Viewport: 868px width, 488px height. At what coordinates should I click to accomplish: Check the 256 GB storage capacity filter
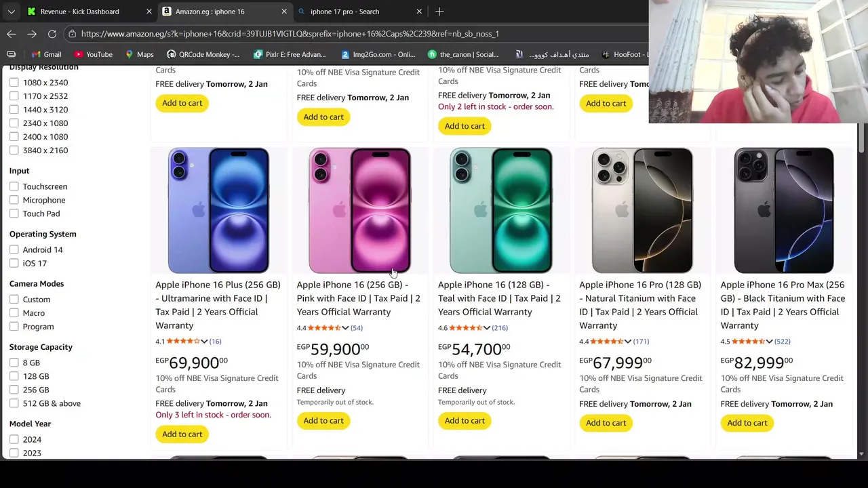click(14, 390)
